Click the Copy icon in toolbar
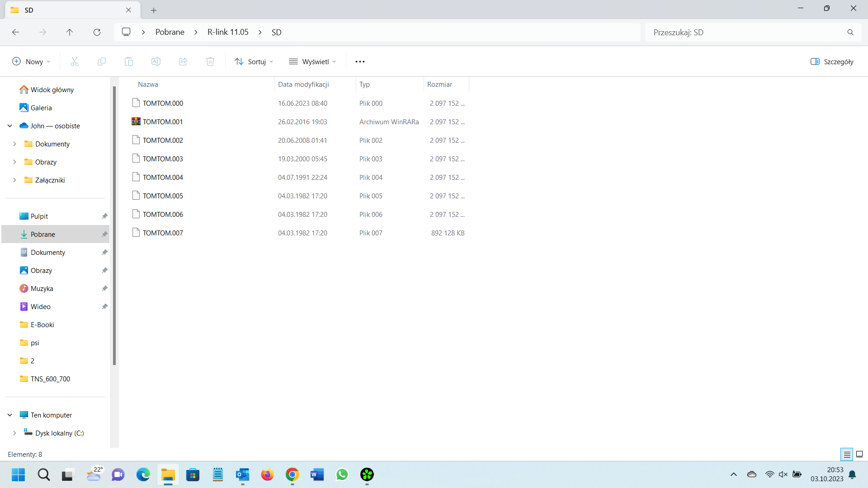This screenshot has width=868, height=488. [102, 61]
